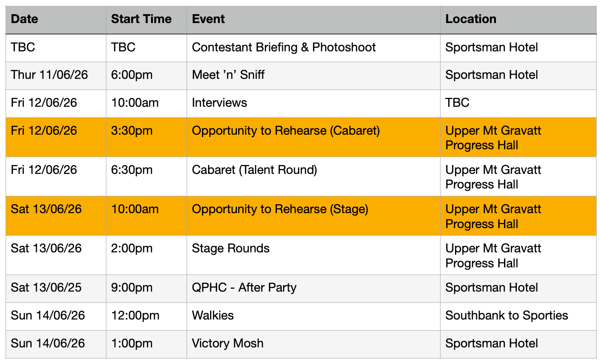Select the Stage Rounds event cell

click(x=313, y=255)
